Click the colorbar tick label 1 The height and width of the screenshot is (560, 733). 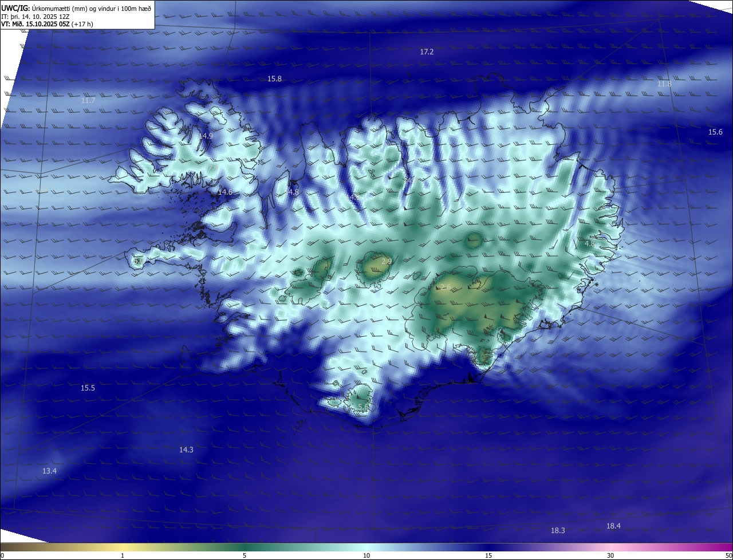tap(123, 555)
